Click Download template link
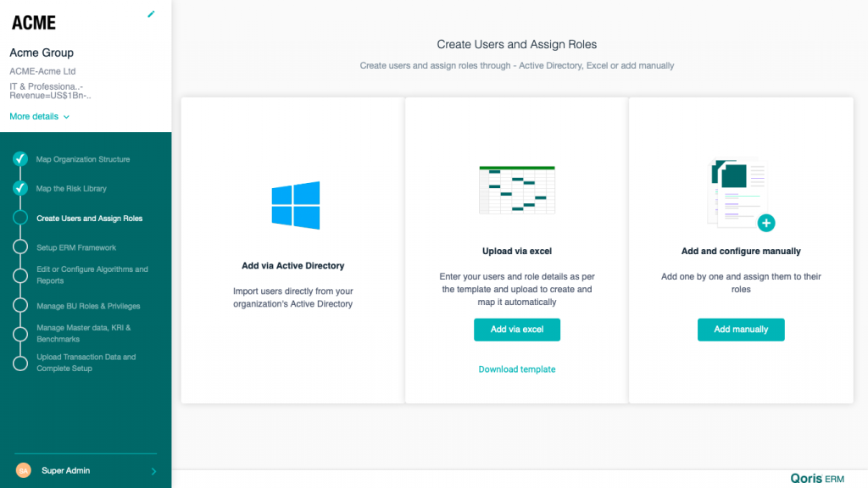 517,369
